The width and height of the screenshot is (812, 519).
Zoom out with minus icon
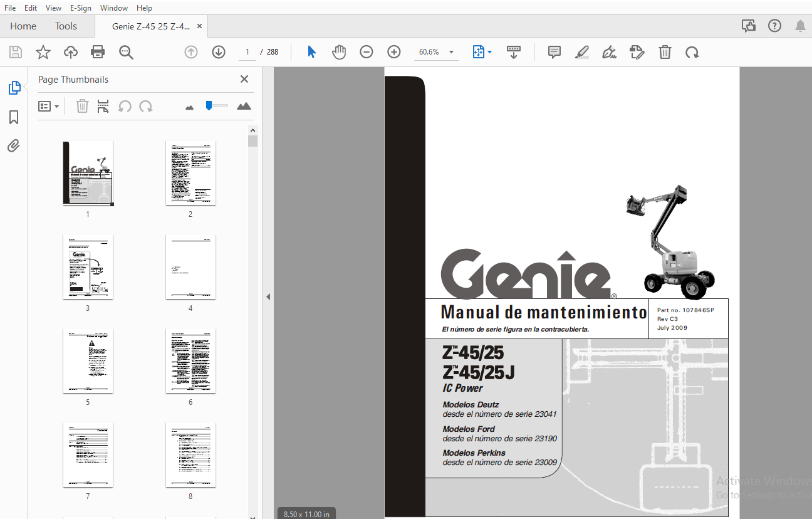367,52
